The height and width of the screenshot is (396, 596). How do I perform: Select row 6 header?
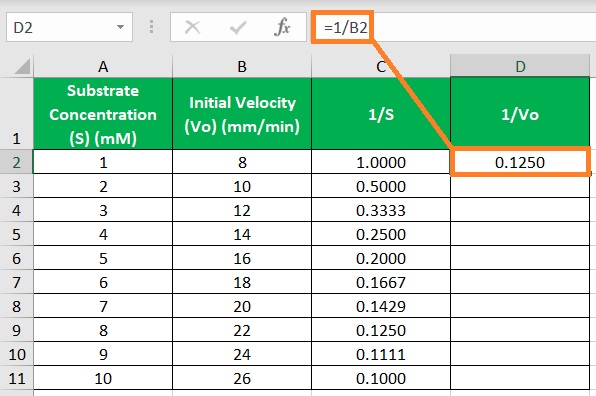pyautogui.click(x=16, y=258)
